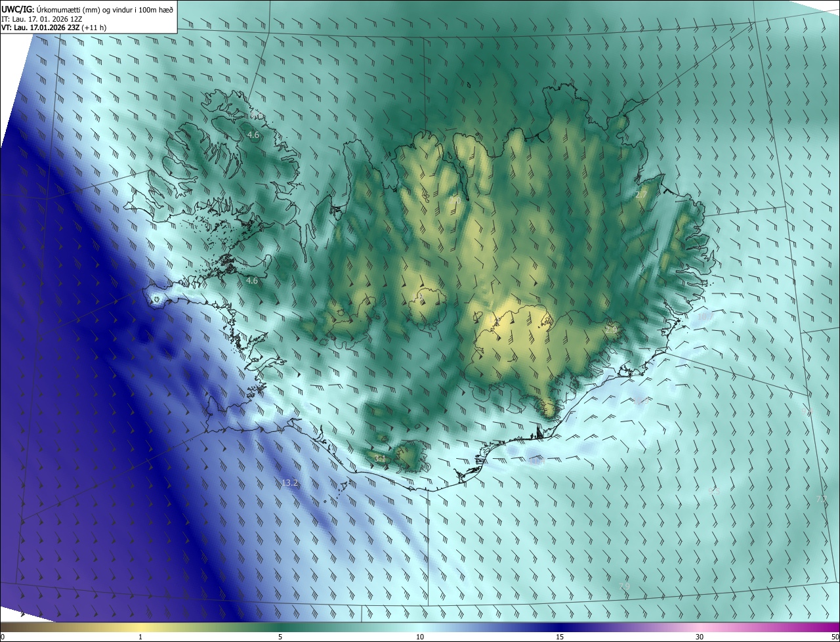
Task: Pick the dark navy color above the 15 tick
Action: (x=560, y=627)
